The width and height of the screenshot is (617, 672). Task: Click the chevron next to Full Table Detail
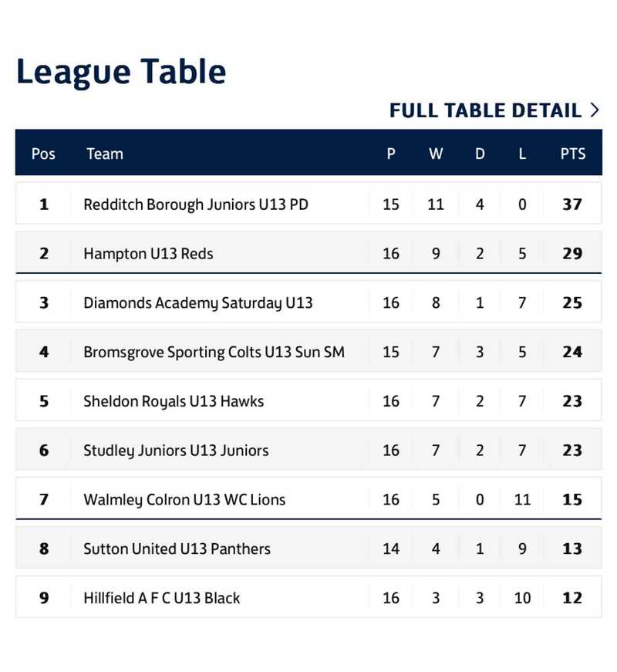[x=594, y=110]
